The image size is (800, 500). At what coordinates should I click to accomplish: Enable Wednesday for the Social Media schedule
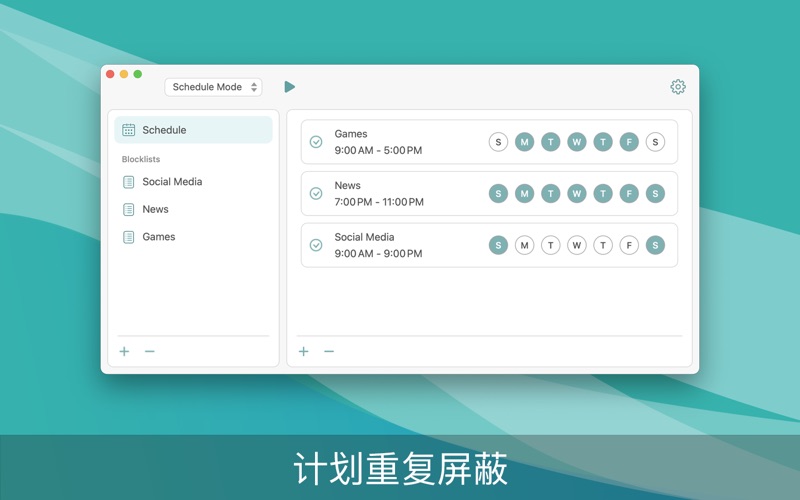click(577, 245)
